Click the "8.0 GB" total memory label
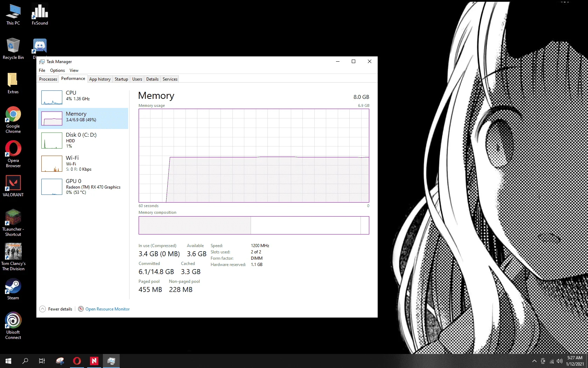Screen dimensions: 588x368 (x=361, y=97)
